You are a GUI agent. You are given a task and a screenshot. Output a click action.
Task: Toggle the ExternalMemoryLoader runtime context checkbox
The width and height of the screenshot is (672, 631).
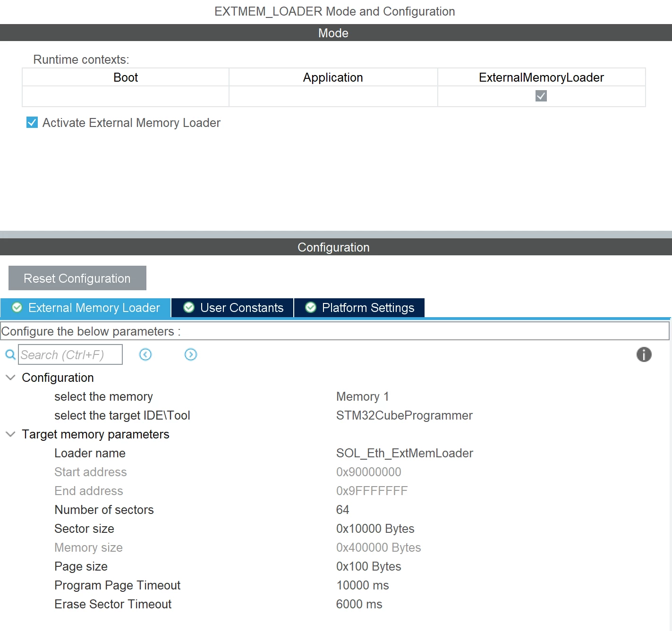pyautogui.click(x=541, y=96)
